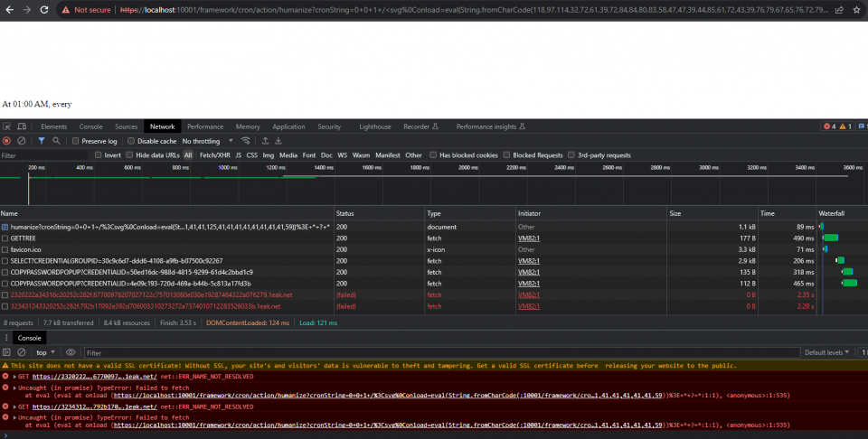Filter requests by Img type
Image resolution: width=868 pixels, height=439 pixels.
point(268,155)
